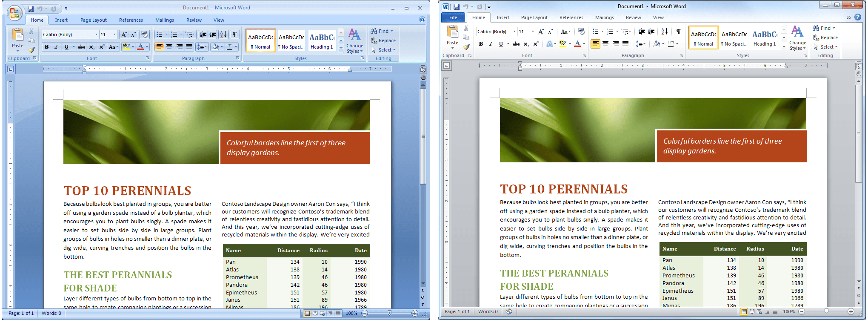Image resolution: width=868 pixels, height=320 pixels.
Task: Toggle Center alignment in left window
Action: tap(169, 47)
